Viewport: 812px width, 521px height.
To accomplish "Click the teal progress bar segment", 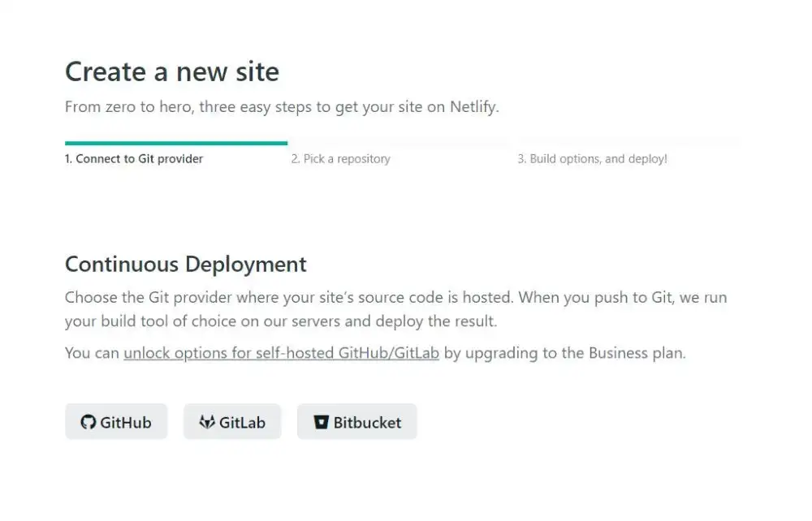I will click(175, 140).
